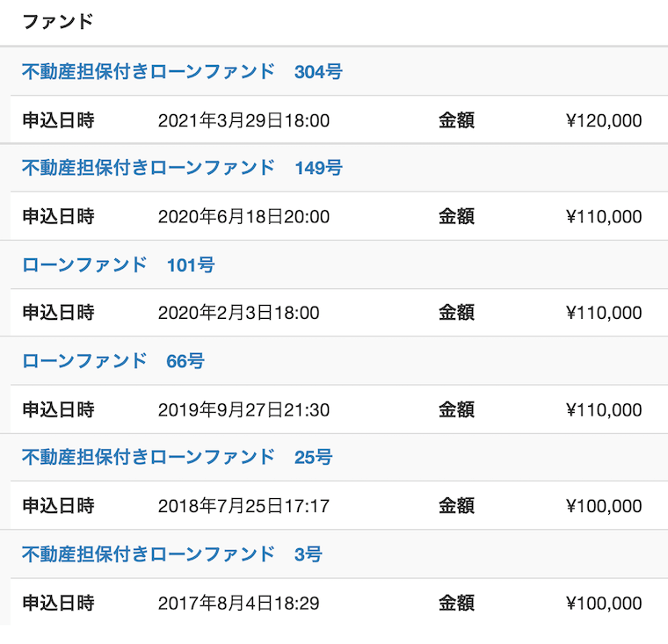Click the ¥100,000 amount under 25号
Image resolution: width=668 pixels, height=644 pixels.
[x=604, y=506]
